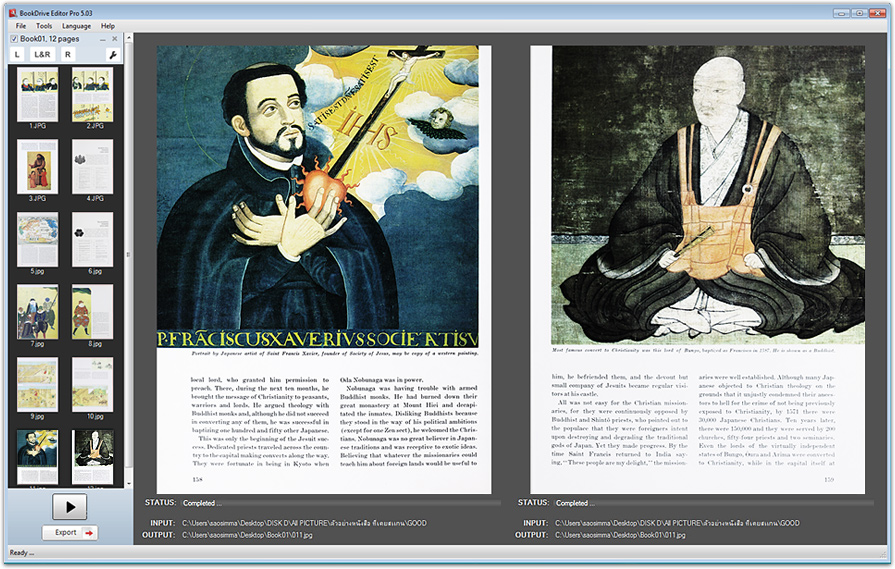Viewport: 895px width, 569px height.
Task: Select thumbnail 4.JPG
Action: 92,167
